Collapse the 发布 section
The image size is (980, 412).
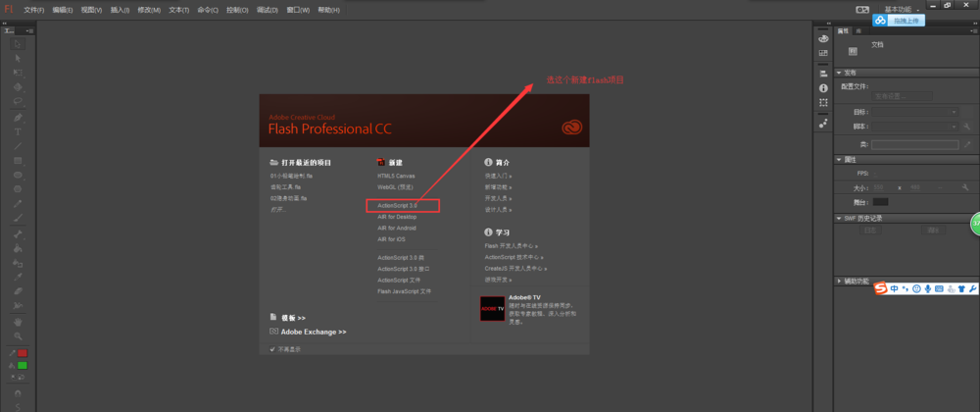(838, 73)
